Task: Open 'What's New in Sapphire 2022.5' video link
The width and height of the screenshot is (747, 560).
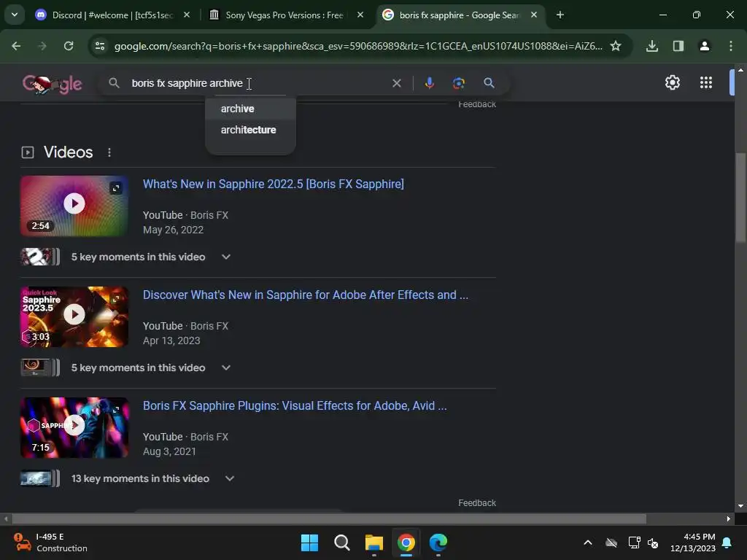Action: coord(274,184)
